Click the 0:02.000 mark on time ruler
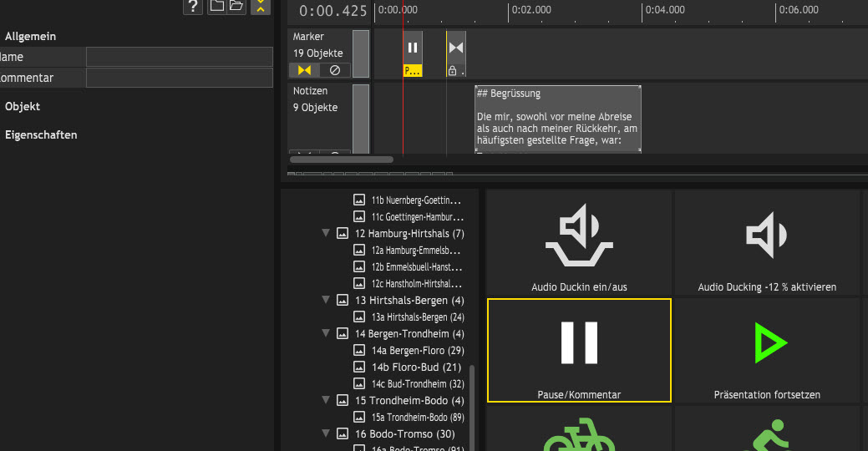 pyautogui.click(x=530, y=10)
